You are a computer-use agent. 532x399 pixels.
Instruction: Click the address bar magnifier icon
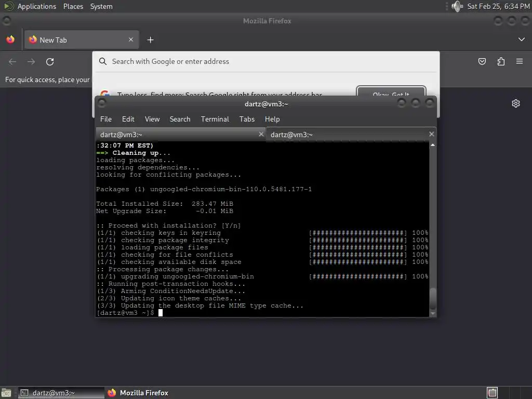[x=103, y=61]
